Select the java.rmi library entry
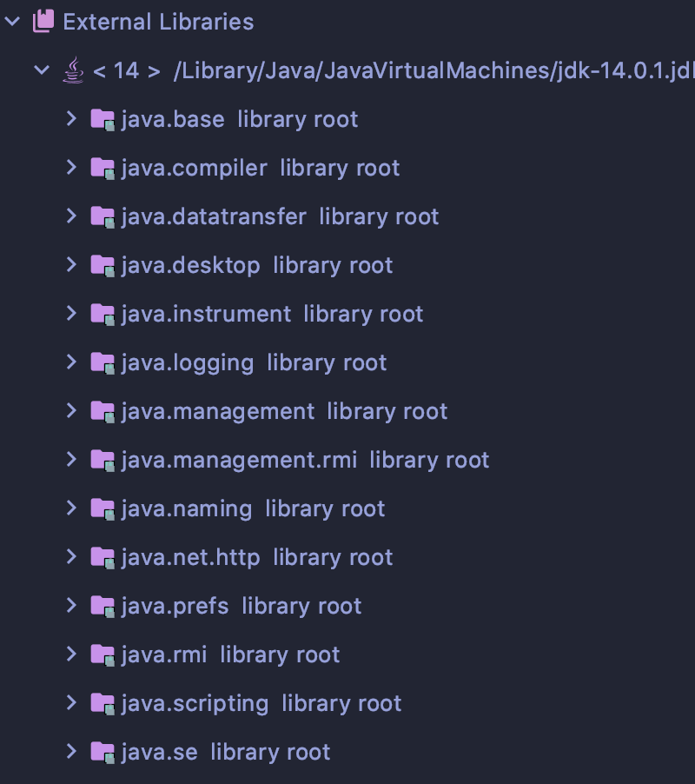The width and height of the screenshot is (695, 784). (x=165, y=654)
